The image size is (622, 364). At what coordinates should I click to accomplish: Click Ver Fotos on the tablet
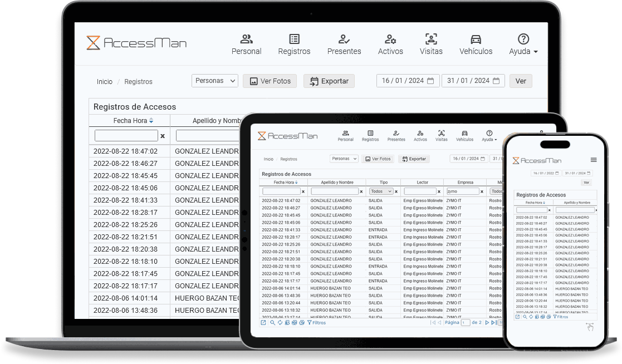tap(378, 159)
